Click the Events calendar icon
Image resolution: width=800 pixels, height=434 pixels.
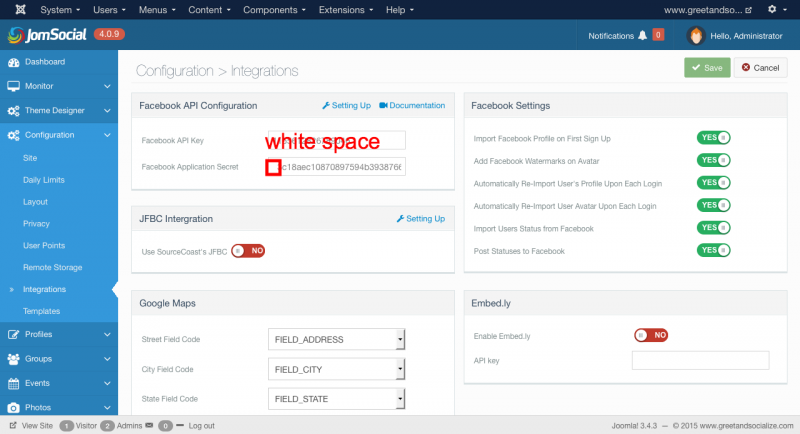(x=14, y=384)
